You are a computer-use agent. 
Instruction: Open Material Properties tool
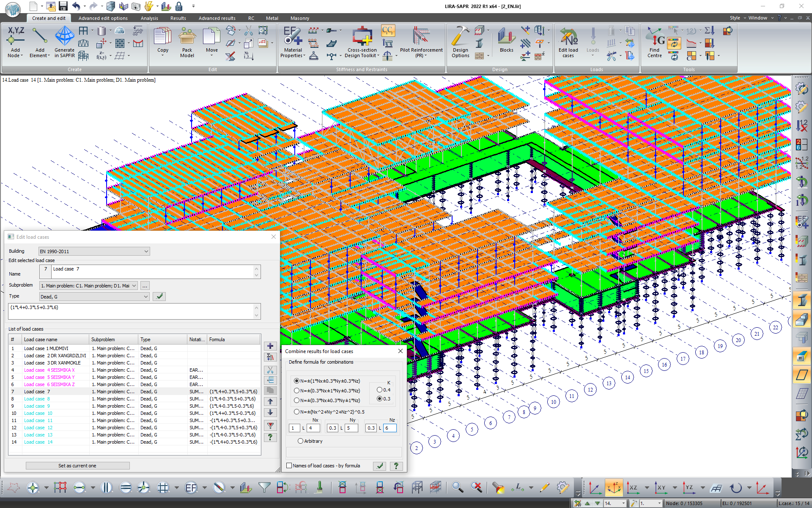[x=293, y=42]
